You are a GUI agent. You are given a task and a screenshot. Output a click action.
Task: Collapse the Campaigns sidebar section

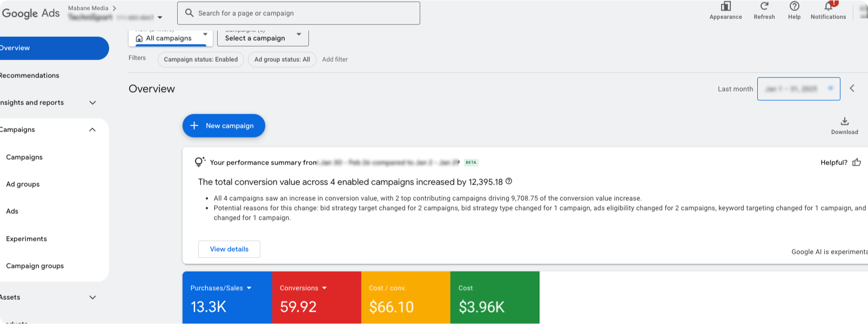pyautogui.click(x=92, y=130)
